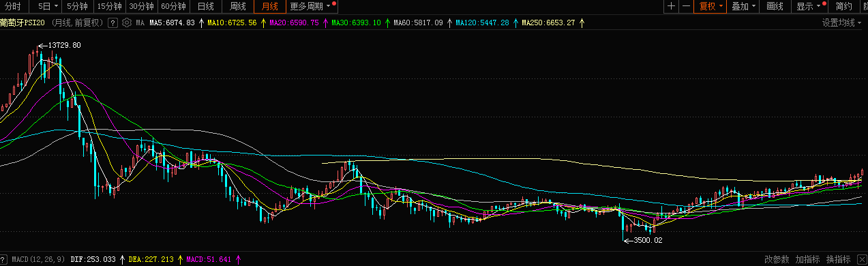Open the indicator help question mark icon
The image size is (868, 266).
[113, 23]
